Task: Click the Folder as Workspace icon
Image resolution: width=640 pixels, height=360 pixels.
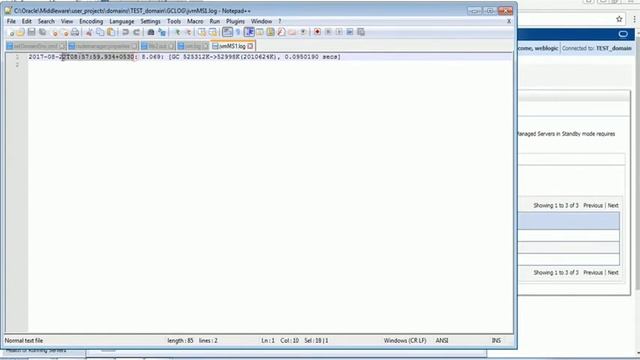Action: point(292,32)
